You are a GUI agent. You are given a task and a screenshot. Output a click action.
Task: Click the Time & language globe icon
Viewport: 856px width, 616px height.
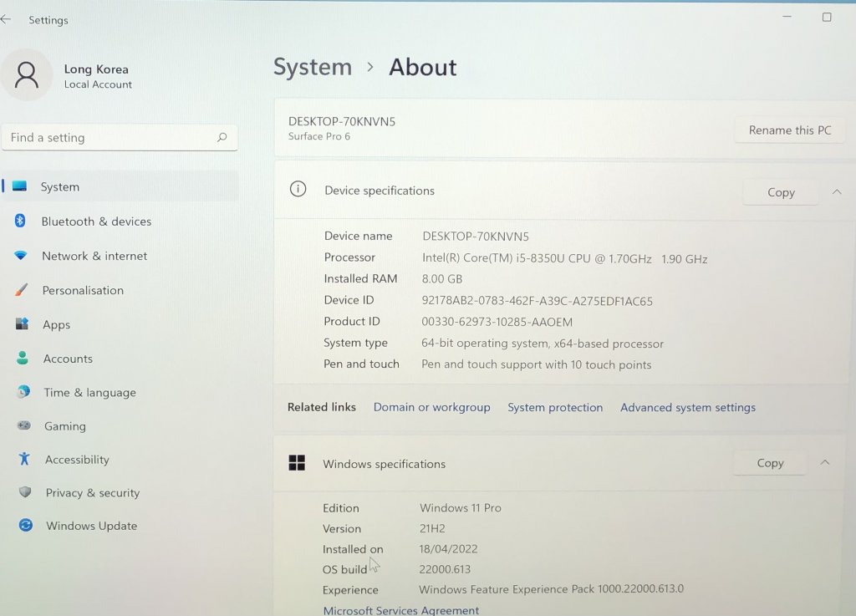[23, 392]
